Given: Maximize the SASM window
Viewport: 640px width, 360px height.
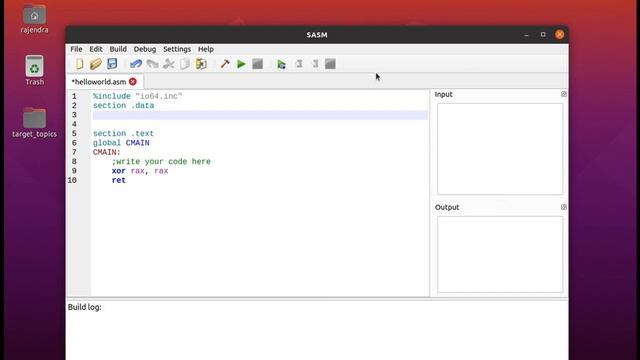Looking at the screenshot, I should 543,35.
